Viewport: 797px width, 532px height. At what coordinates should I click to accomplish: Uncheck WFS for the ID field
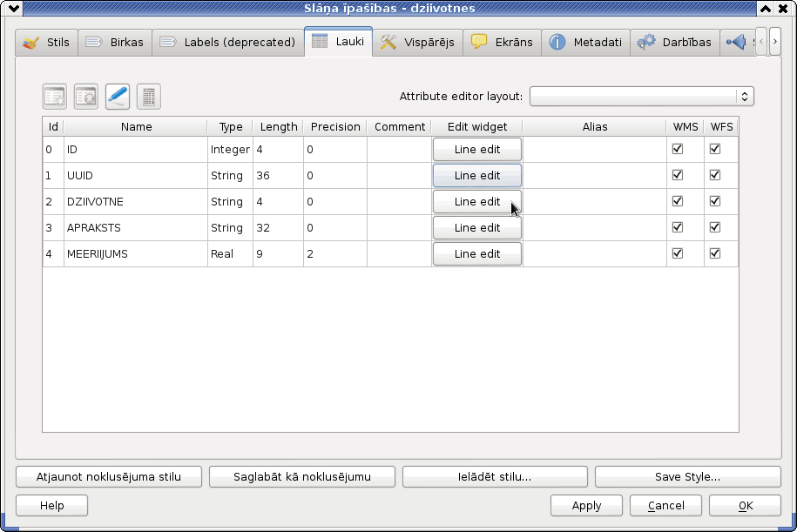715,149
